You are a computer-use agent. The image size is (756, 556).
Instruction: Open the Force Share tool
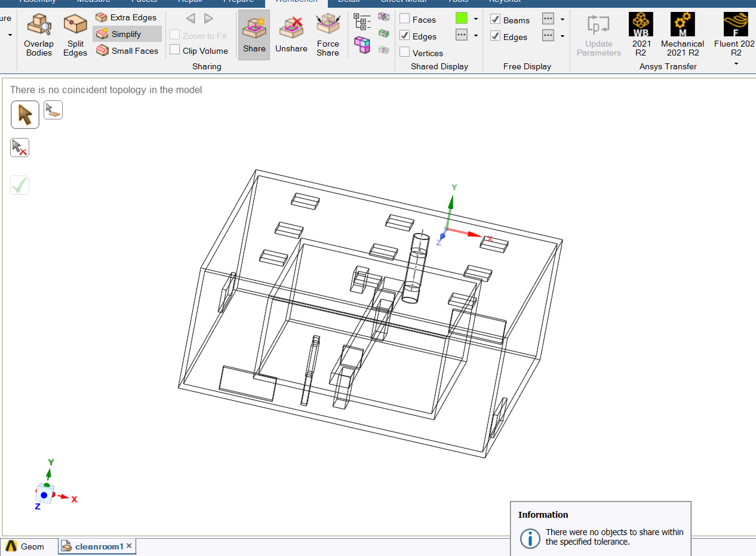coord(328,35)
